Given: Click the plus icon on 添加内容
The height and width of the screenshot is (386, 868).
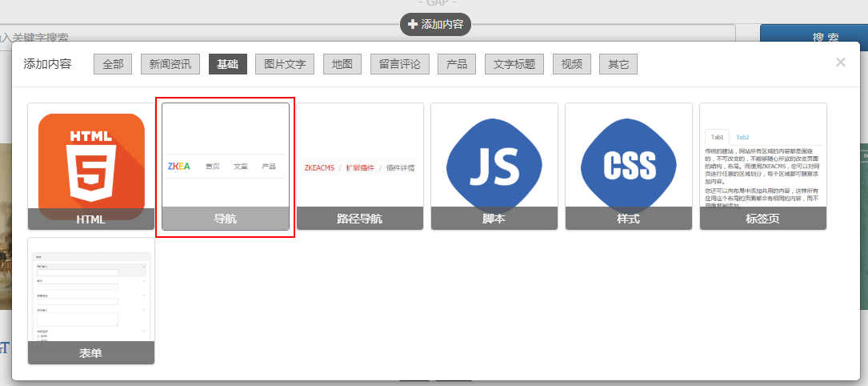Looking at the screenshot, I should [x=413, y=24].
